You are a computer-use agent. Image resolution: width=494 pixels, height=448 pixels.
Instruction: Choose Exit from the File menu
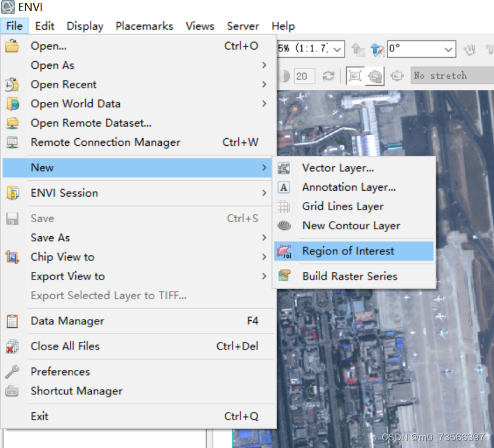[137, 416]
